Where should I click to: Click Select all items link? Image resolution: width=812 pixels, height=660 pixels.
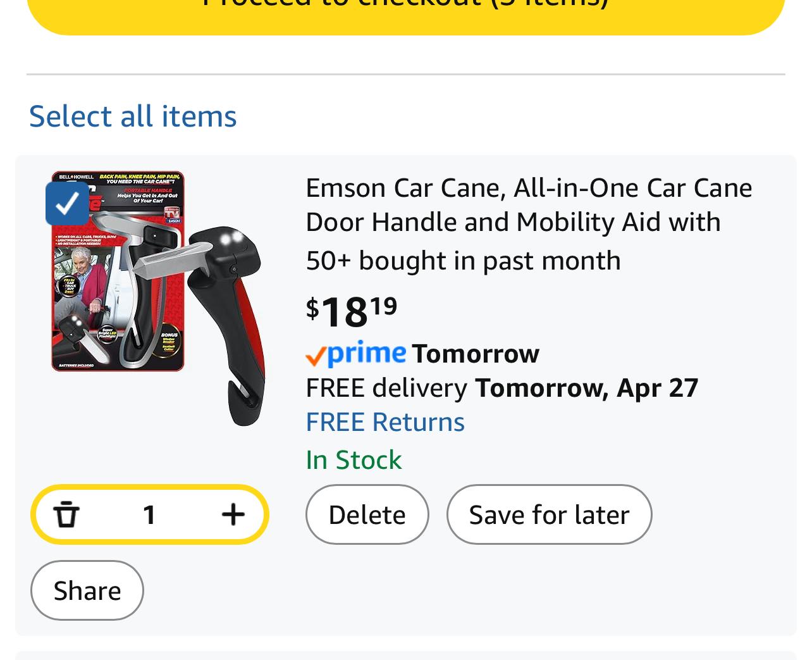pyautogui.click(x=133, y=116)
